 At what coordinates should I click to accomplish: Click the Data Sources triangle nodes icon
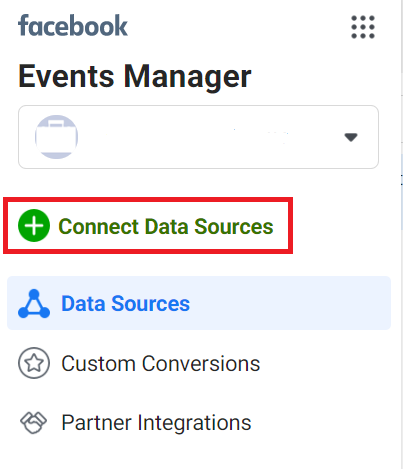point(34,304)
